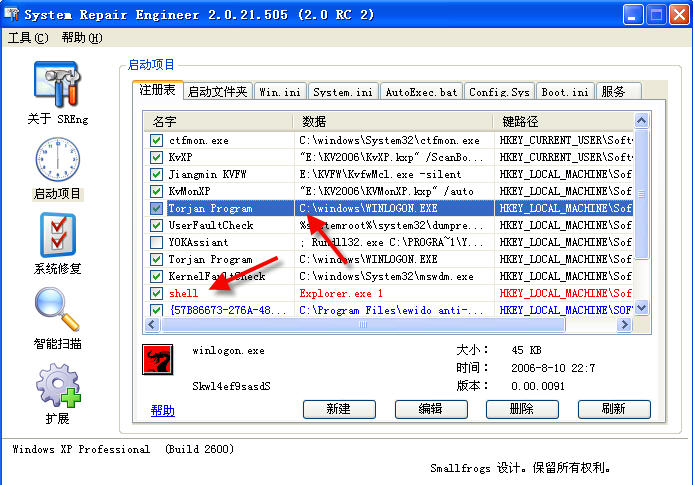Select the KernelFaultCheck row name
This screenshot has width=693, height=485.
pos(217,276)
